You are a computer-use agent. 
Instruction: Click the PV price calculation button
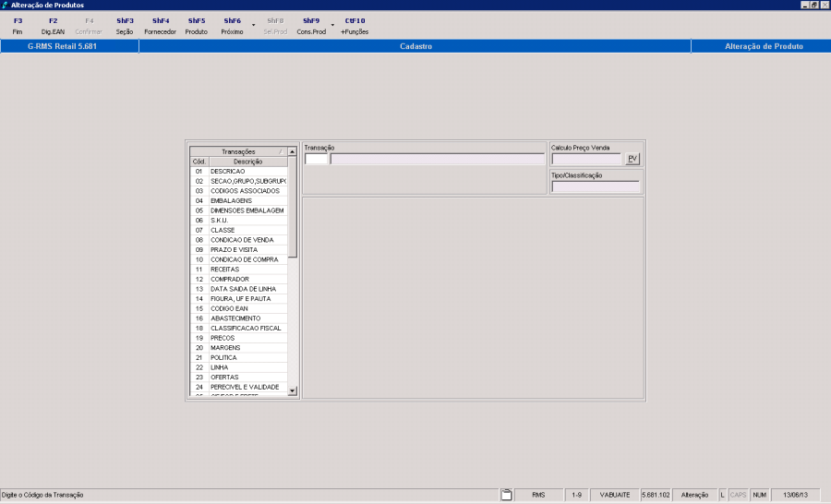[632, 159]
